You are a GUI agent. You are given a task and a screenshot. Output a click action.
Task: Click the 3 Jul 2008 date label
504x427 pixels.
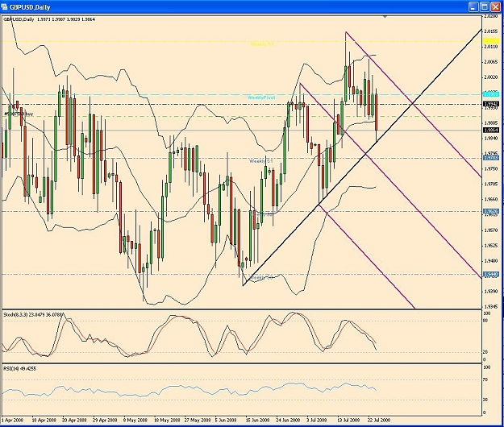point(317,420)
